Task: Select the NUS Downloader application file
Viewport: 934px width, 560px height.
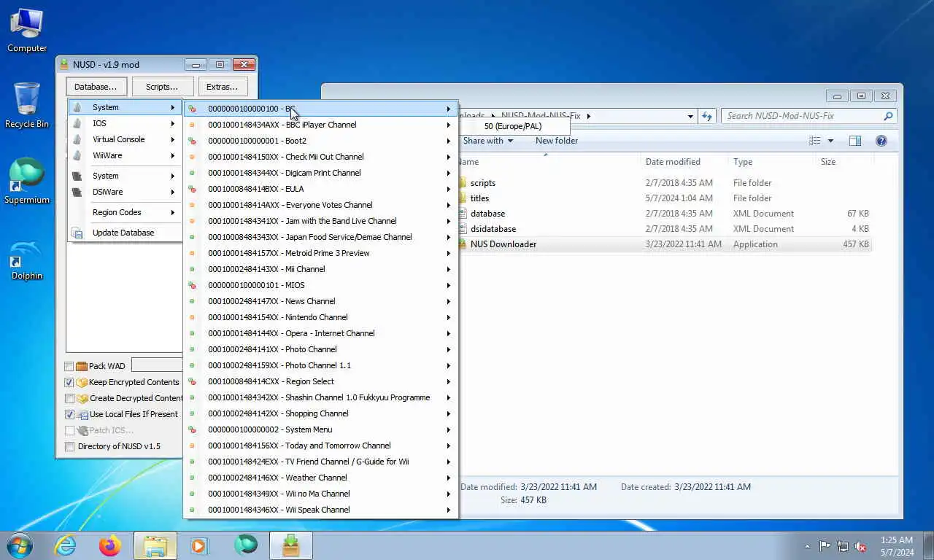Action: (x=503, y=244)
